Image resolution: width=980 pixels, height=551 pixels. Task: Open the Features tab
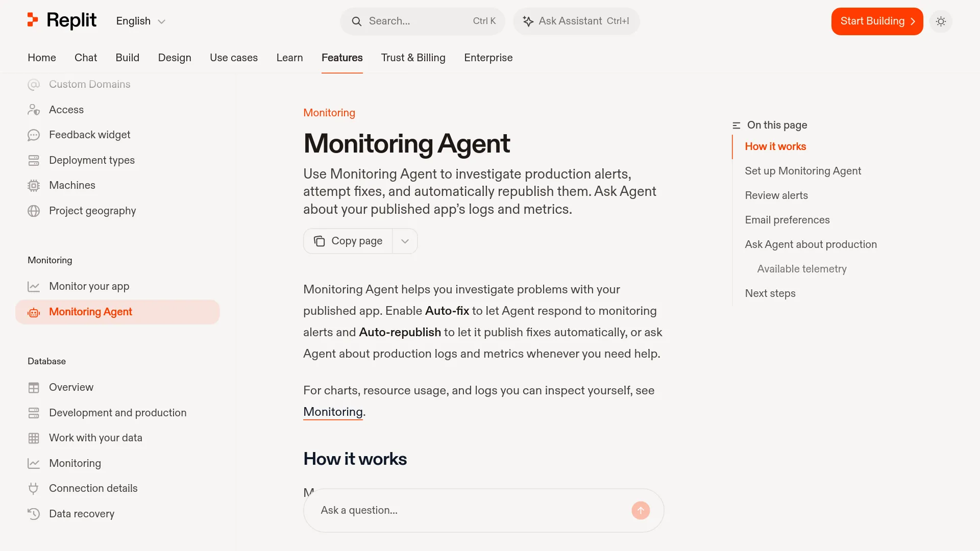(x=342, y=58)
